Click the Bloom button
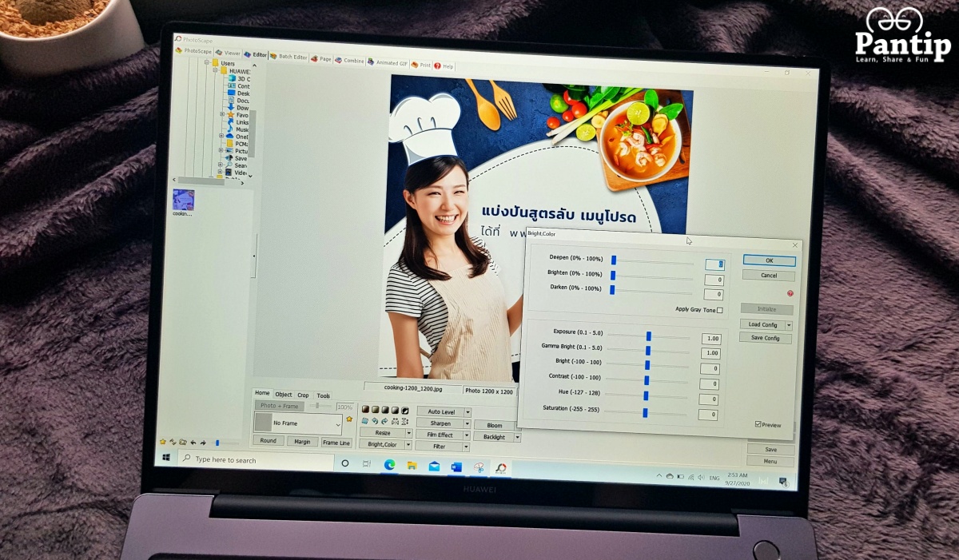Image resolution: width=959 pixels, height=560 pixels. (x=494, y=425)
